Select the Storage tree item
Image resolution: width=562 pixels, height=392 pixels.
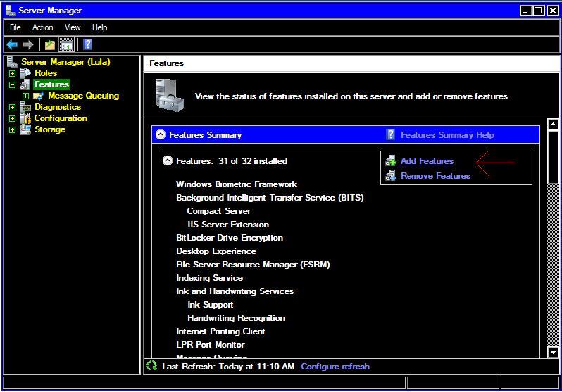[x=50, y=129]
